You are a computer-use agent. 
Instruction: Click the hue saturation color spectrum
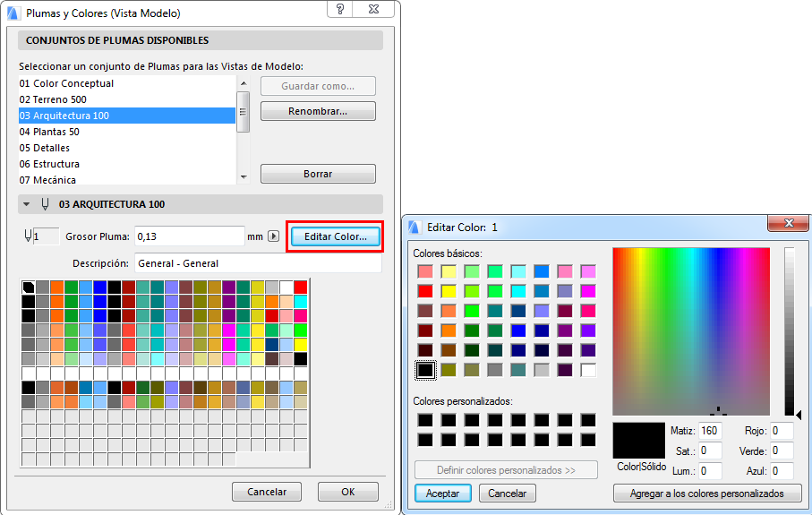coord(691,331)
